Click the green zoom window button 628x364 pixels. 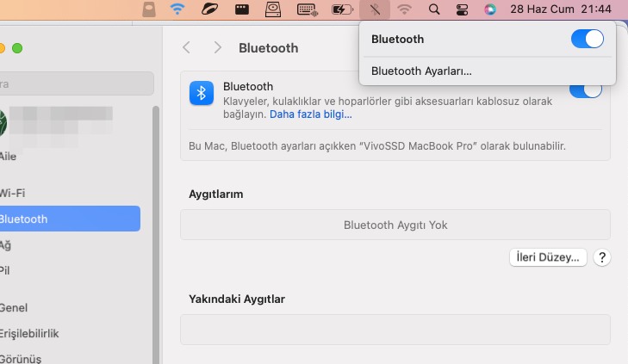pyautogui.click(x=17, y=48)
